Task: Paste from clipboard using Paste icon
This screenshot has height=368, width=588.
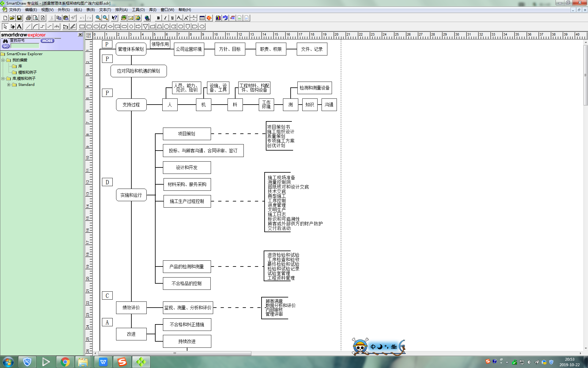Action: pos(66,18)
